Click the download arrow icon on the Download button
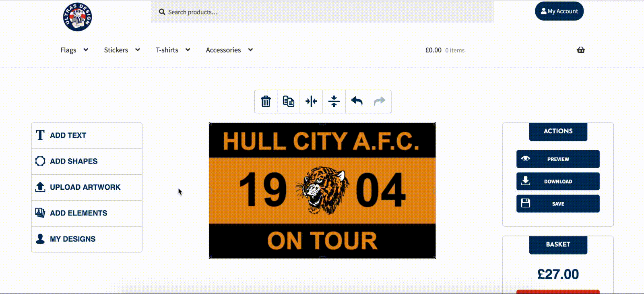Viewport: 644px width, 294px height. tap(525, 180)
